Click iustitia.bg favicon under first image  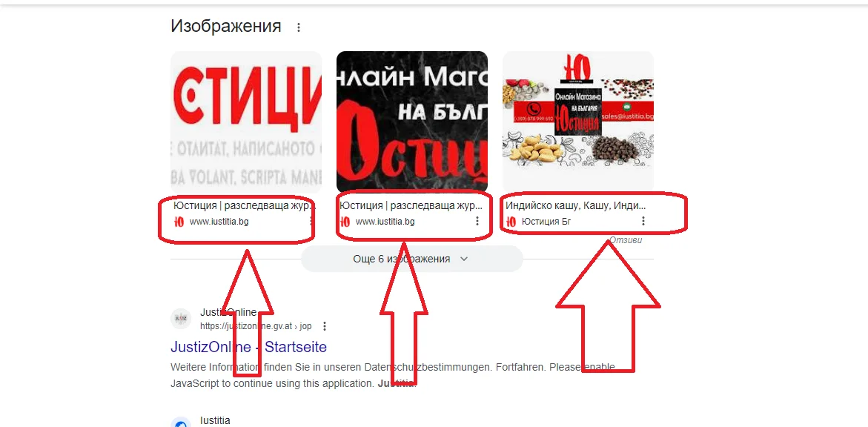click(x=179, y=222)
